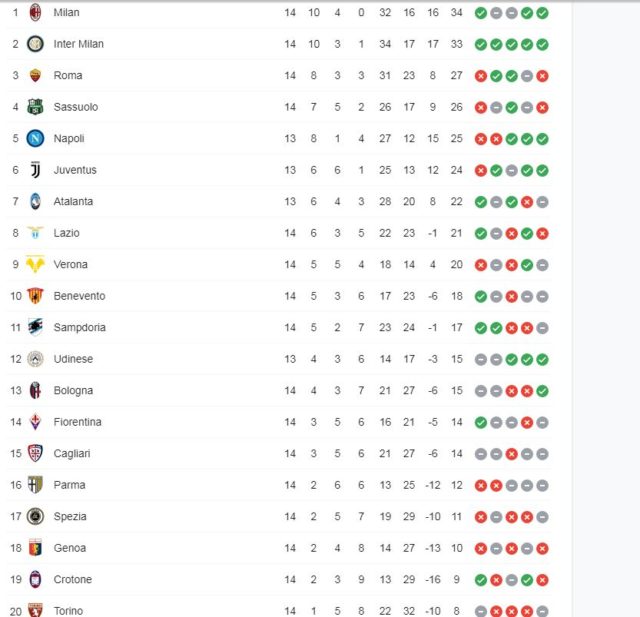Viewport: 640px width, 617px height.
Task: Open the Parma team link
Action: [69, 485]
